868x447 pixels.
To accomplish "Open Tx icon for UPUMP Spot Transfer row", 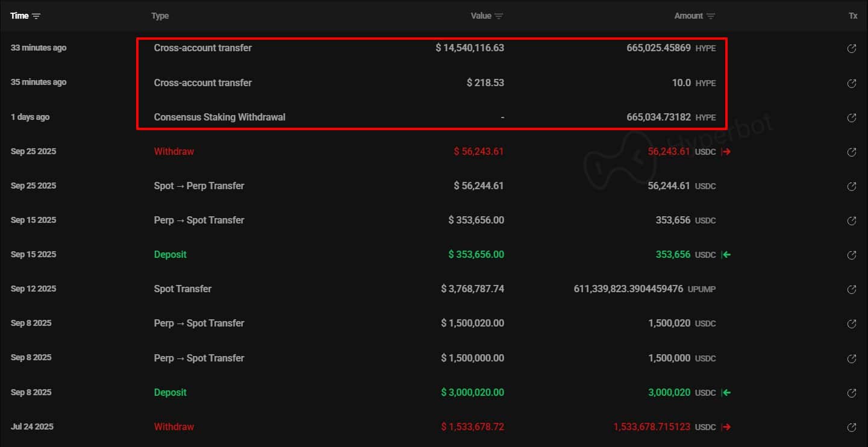I will click(852, 289).
